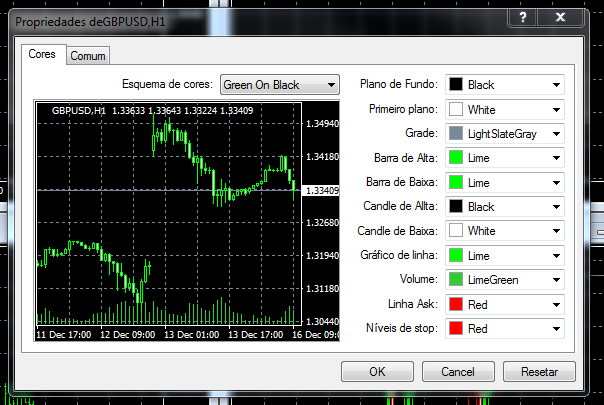This screenshot has height=405, width=604.
Task: Open the Grade color dropdown
Action: click(505, 134)
